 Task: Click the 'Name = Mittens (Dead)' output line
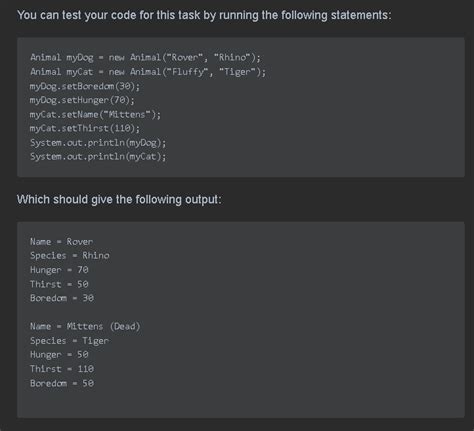click(85, 326)
